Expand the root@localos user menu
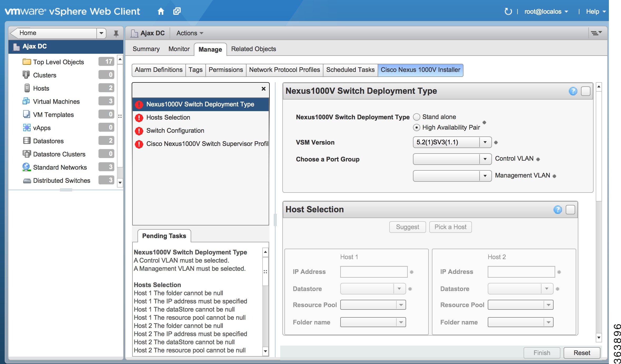Image resolution: width=621 pixels, height=364 pixels. point(546,11)
